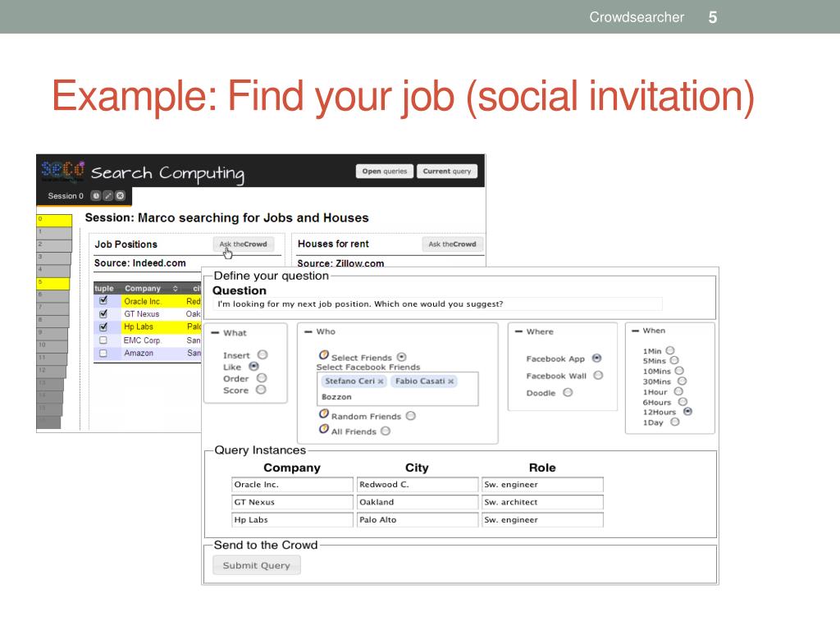Click the Open queries button
Viewport: 840px width, 630px height.
pos(385,171)
